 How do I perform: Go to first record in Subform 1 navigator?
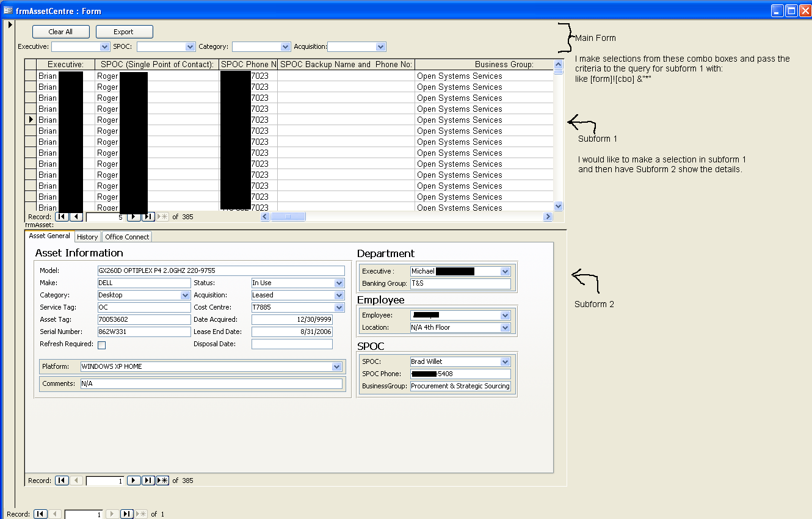tap(62, 217)
